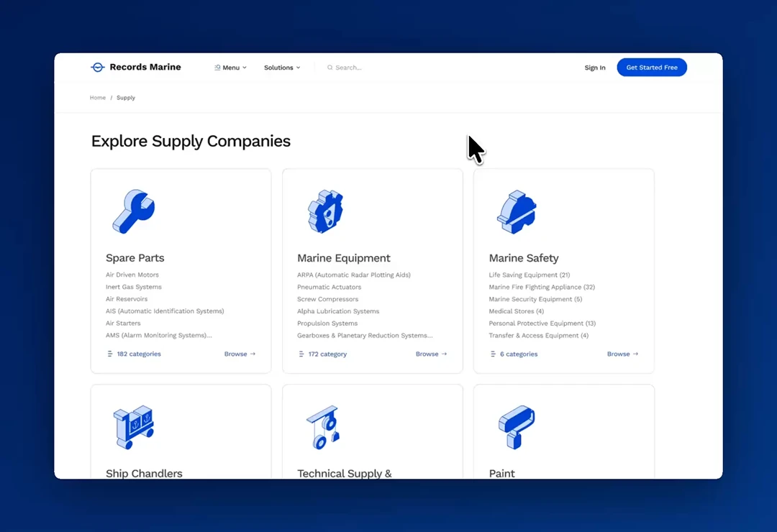Click Sign In
Screen dimensions: 777x532
[594, 68]
